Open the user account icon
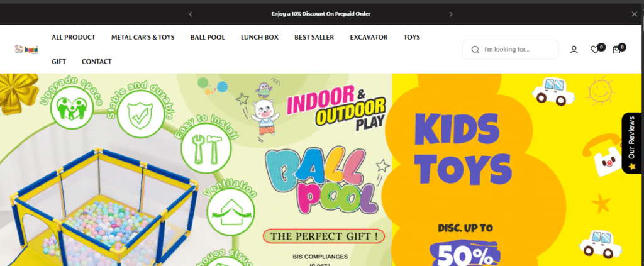 (x=574, y=50)
